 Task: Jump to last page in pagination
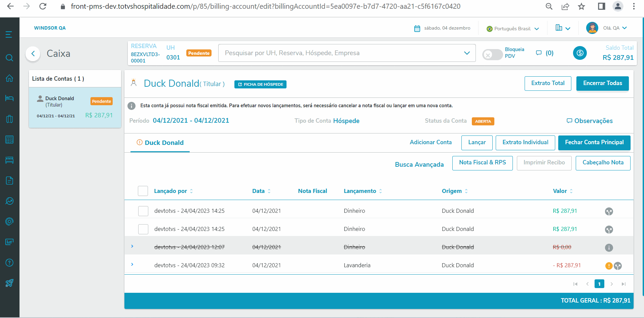pyautogui.click(x=623, y=284)
